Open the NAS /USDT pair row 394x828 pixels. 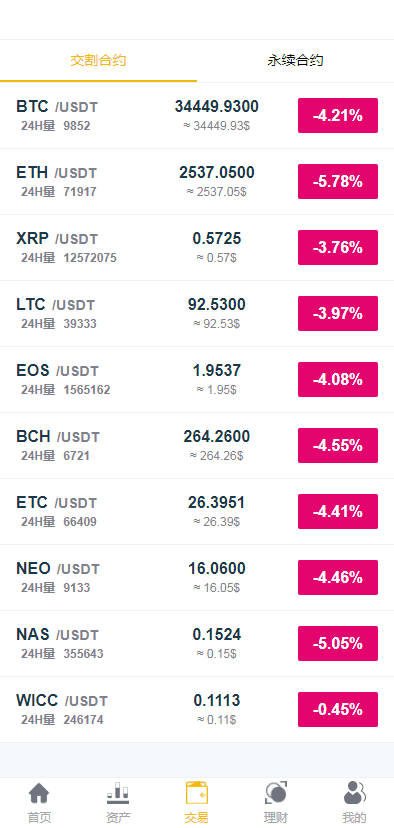[197, 644]
